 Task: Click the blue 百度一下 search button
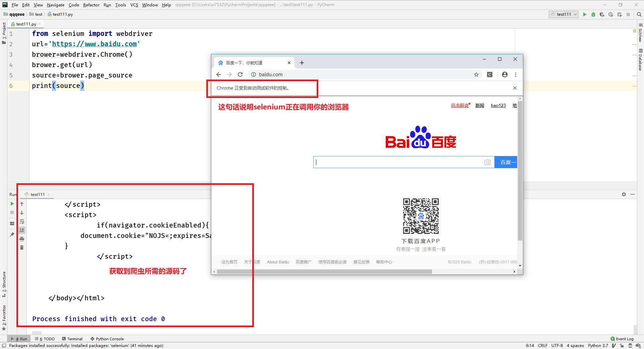click(x=506, y=162)
